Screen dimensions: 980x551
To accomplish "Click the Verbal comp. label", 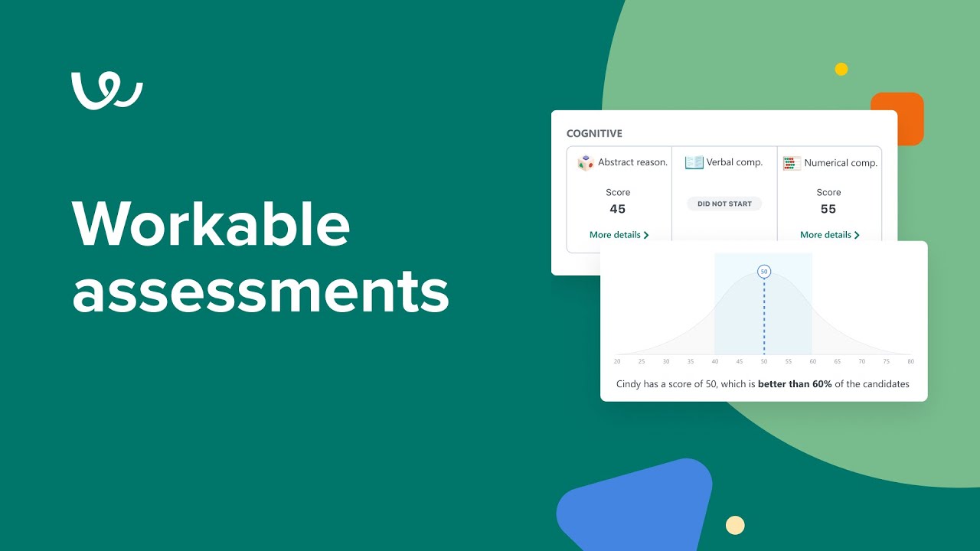I will coord(734,162).
